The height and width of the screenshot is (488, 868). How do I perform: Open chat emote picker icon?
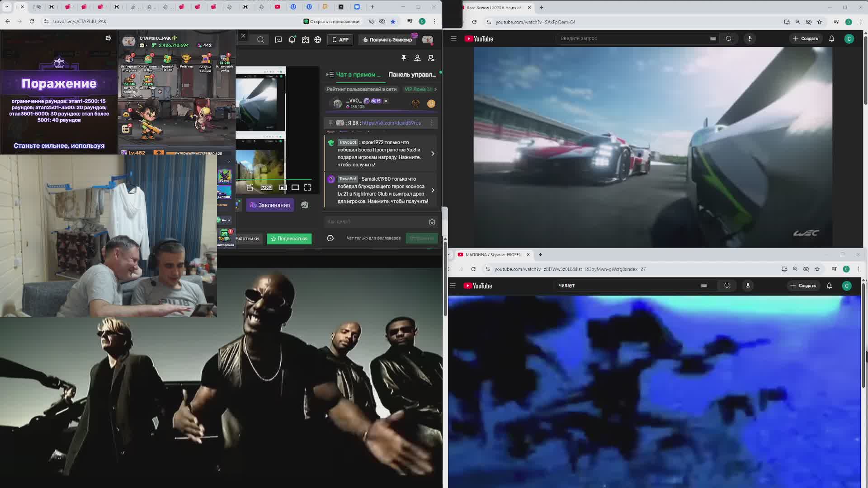[432, 222]
